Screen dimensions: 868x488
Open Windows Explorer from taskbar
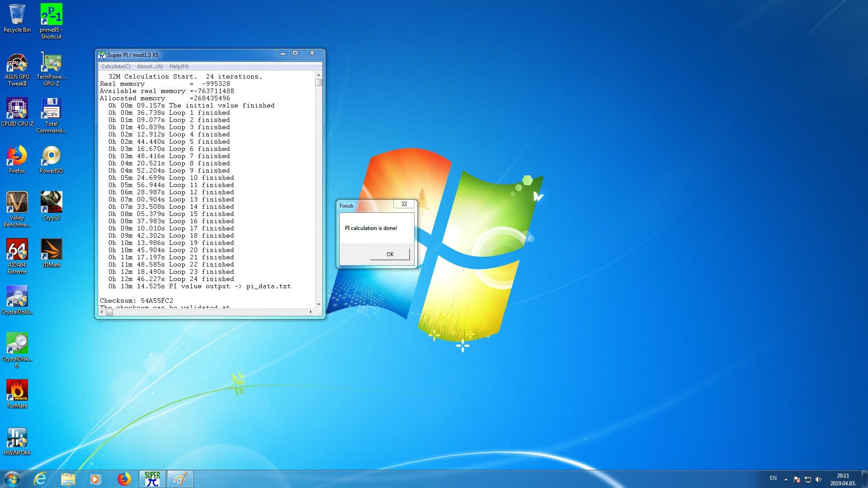pos(68,479)
